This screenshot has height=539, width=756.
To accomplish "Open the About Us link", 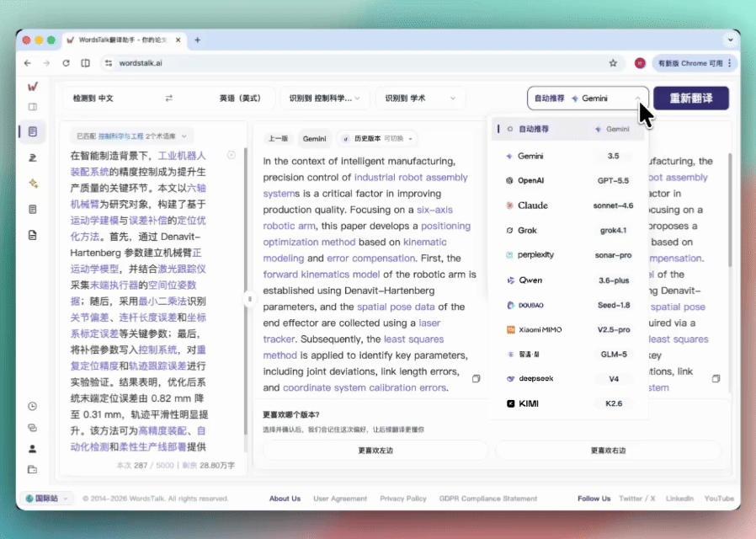I will click(285, 499).
